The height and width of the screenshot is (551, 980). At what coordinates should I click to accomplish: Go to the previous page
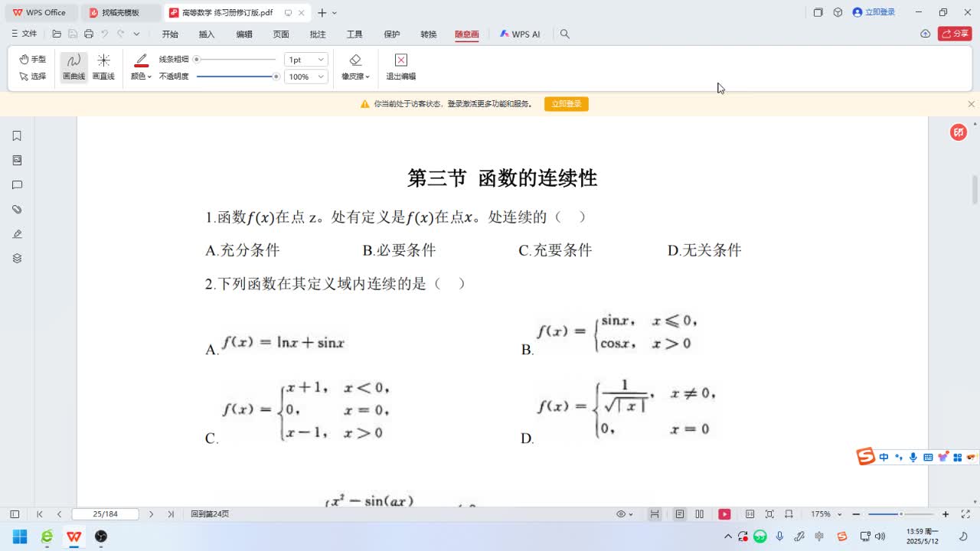coord(59,514)
